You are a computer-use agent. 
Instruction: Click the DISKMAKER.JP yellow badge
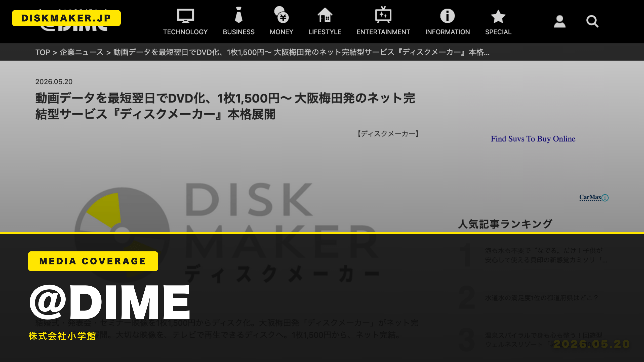click(x=66, y=18)
